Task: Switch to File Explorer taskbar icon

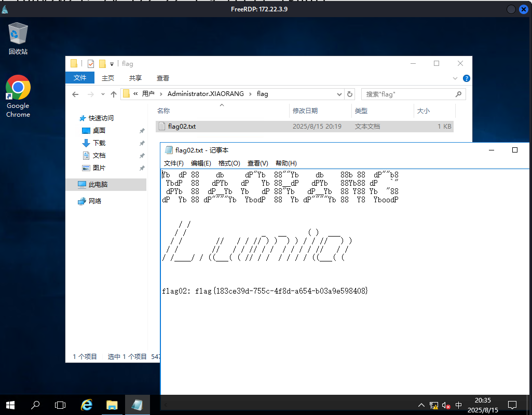Action: pos(112,405)
